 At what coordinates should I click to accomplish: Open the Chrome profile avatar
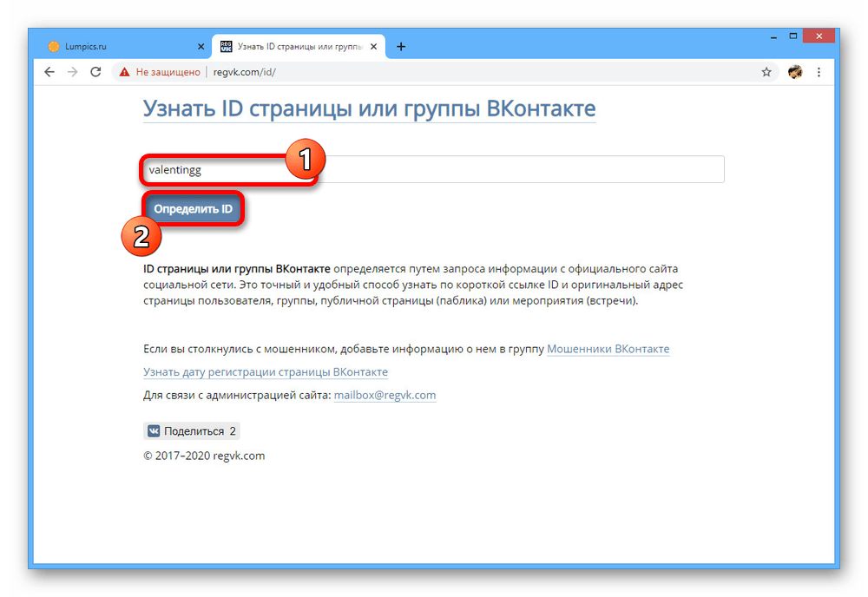pyautogui.click(x=795, y=72)
